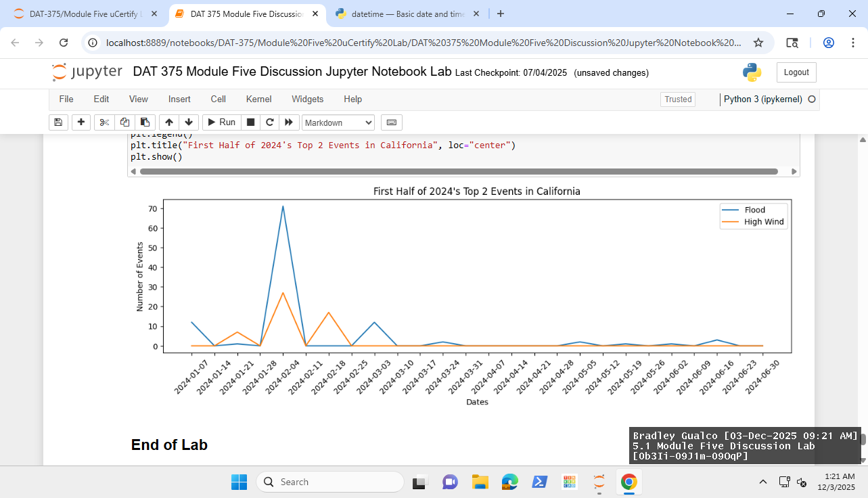Paste cells below icon
This screenshot has height=498, width=868.
[x=145, y=122]
